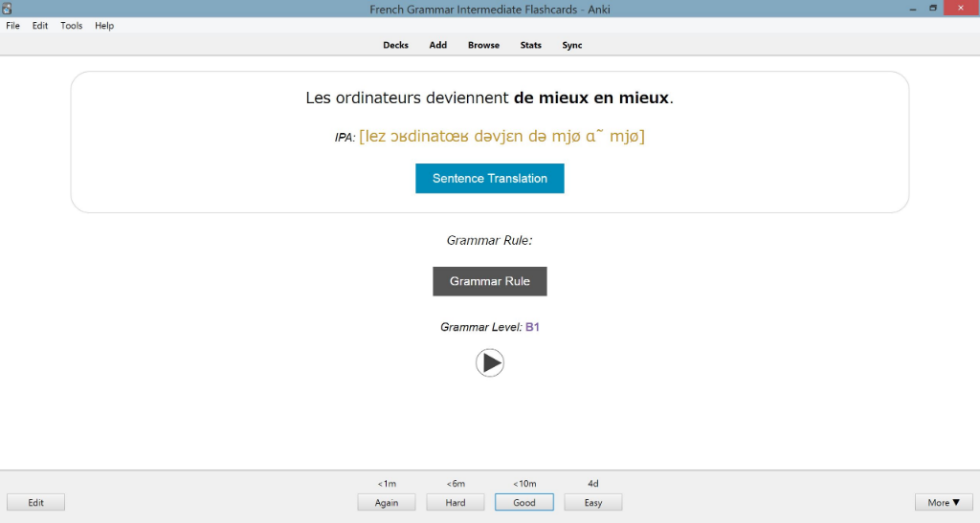This screenshot has height=523, width=980.
Task: Click the Edit card button
Action: coord(35,502)
